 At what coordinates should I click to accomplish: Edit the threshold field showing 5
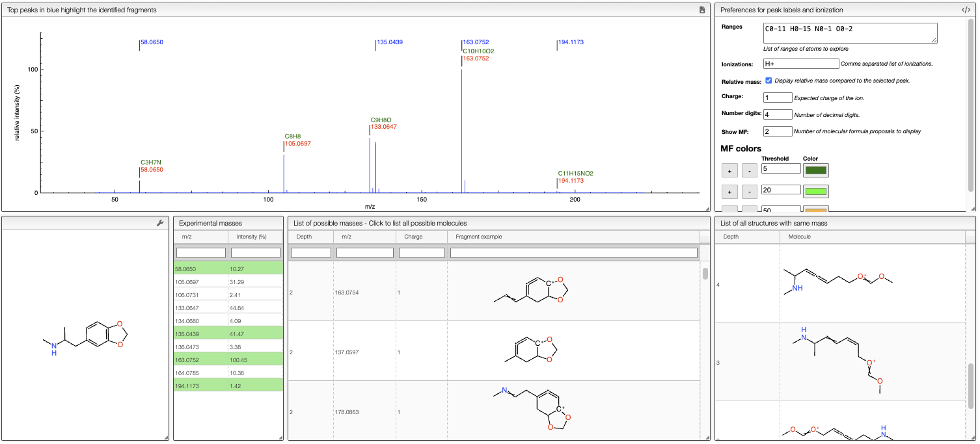coord(781,168)
